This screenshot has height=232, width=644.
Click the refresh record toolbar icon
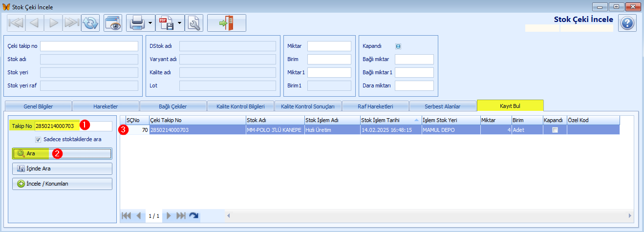tap(90, 23)
